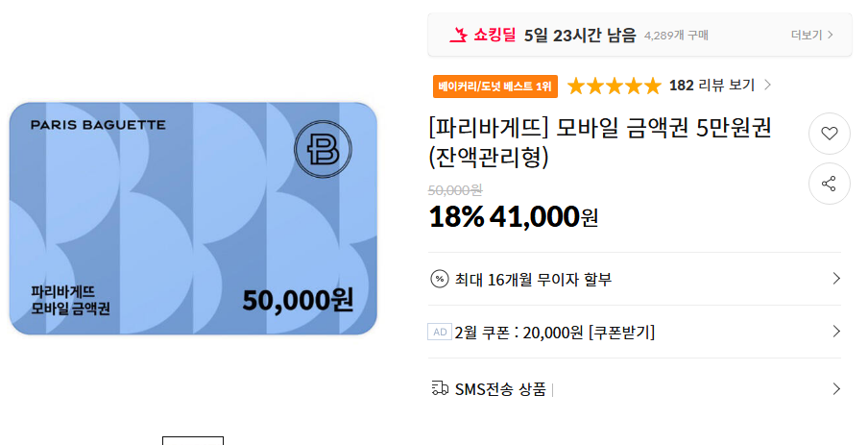This screenshot has height=445, width=868.
Task: Click the share icon button
Action: [x=830, y=184]
